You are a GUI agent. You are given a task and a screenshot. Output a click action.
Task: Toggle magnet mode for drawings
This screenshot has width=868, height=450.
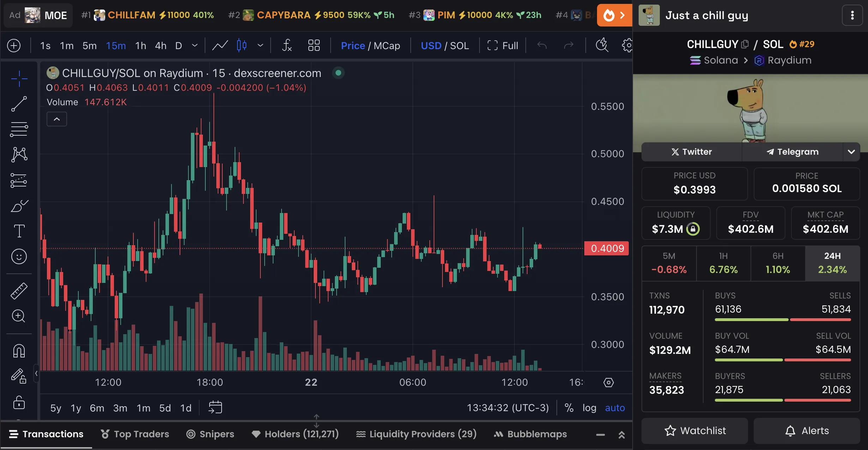(x=19, y=351)
